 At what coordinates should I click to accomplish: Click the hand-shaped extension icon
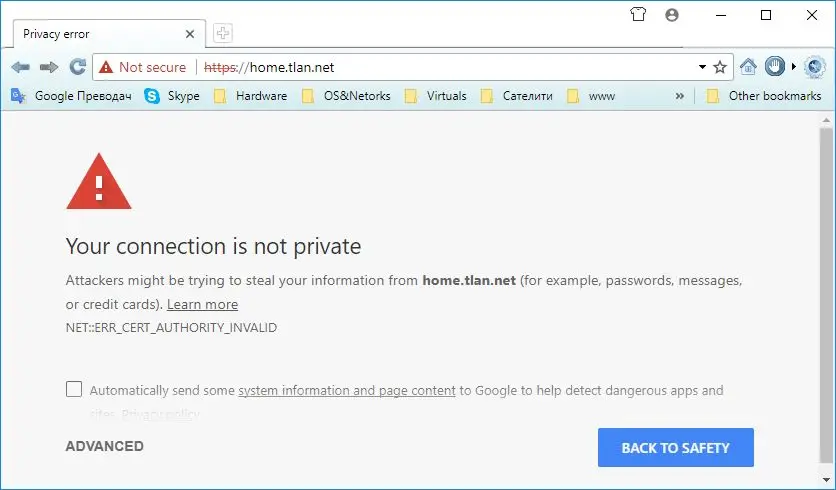point(775,68)
